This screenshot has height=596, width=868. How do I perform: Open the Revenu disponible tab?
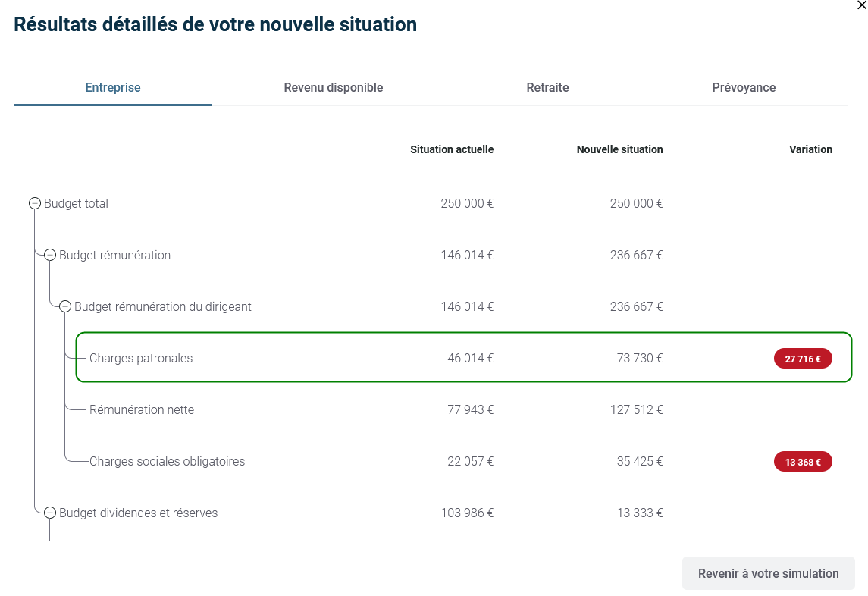pos(334,87)
